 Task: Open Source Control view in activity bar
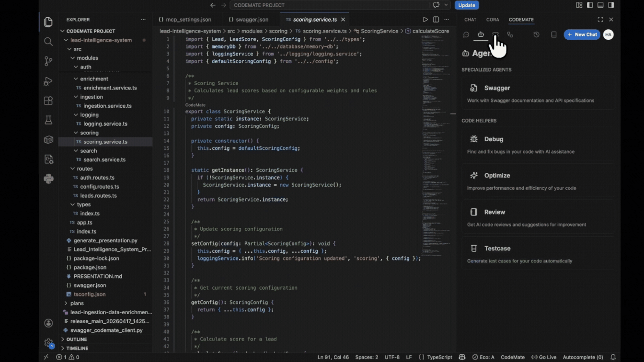tap(48, 61)
